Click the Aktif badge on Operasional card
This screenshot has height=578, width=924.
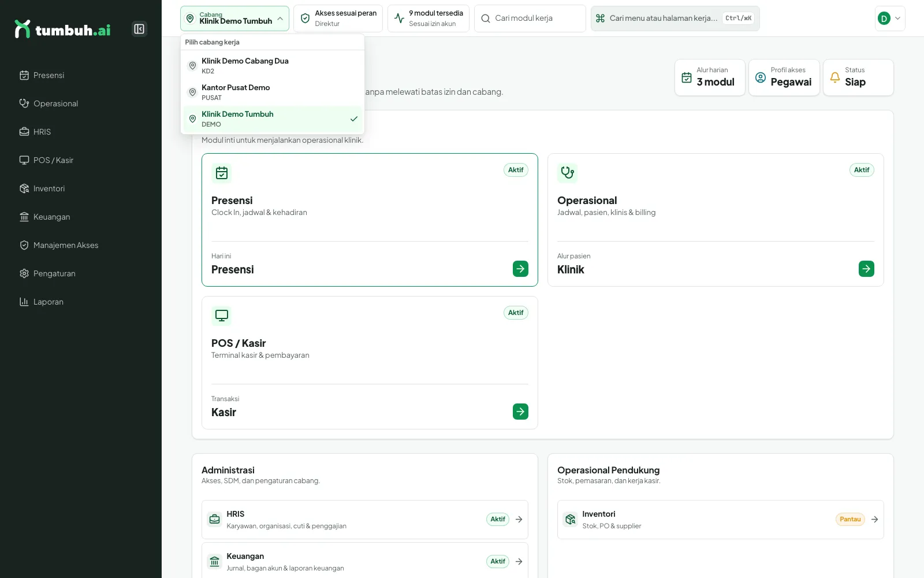862,170
